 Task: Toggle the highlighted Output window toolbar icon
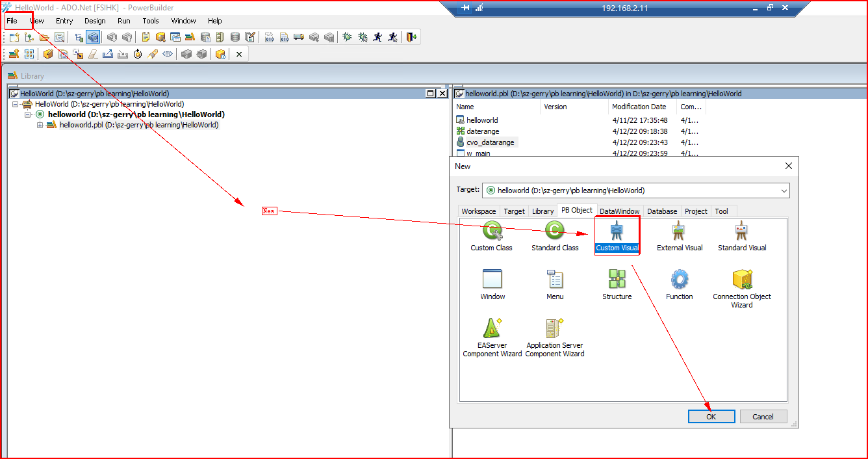[x=93, y=37]
